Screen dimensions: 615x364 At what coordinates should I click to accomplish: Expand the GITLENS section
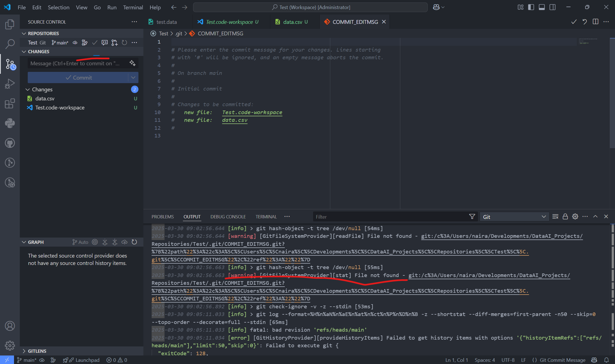tap(37, 351)
